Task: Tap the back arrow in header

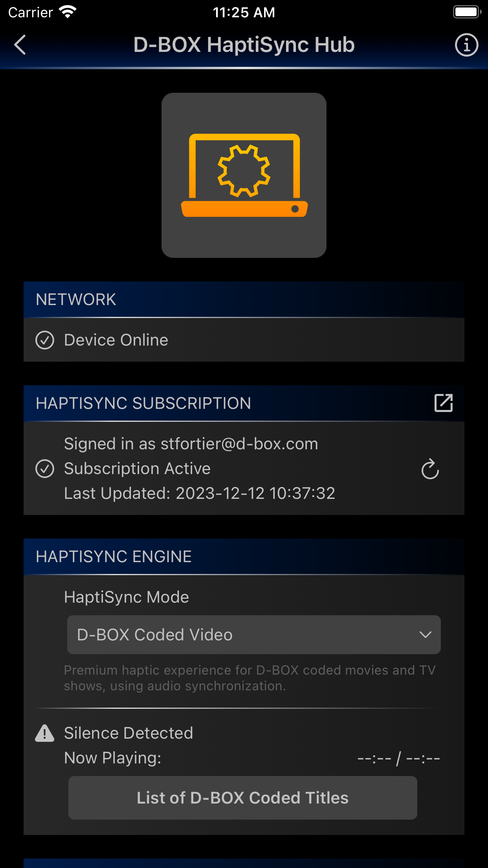Action: coord(20,44)
